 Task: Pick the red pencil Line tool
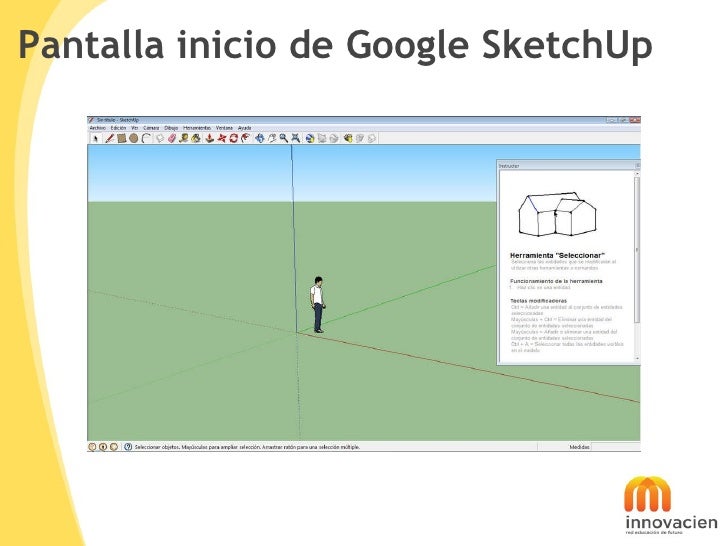tap(110, 138)
